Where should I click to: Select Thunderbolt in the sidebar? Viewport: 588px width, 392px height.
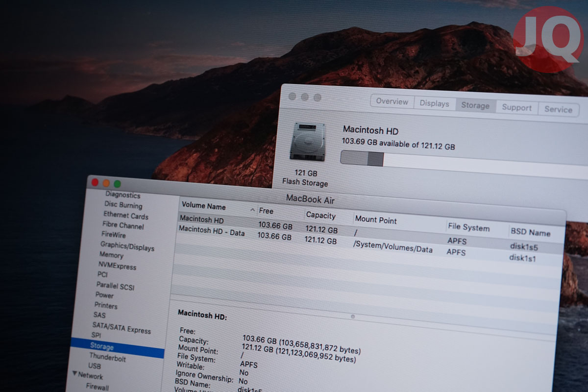click(x=107, y=358)
